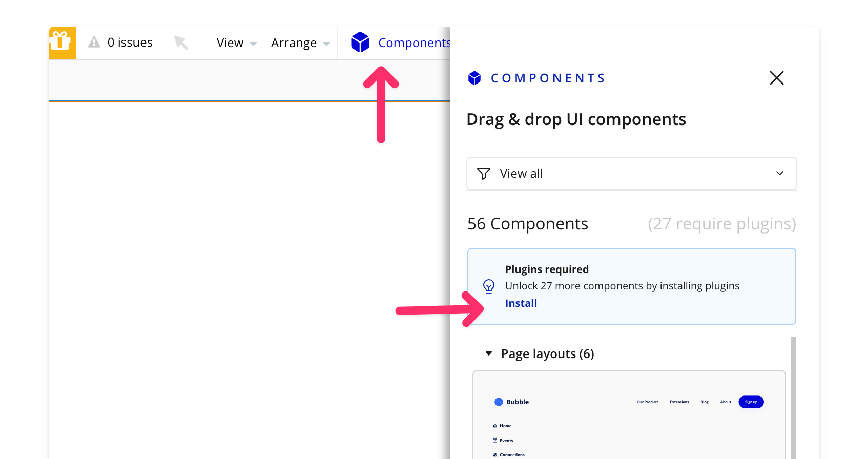Click About in the preview navbar
This screenshot has height=459, width=868.
726,402
